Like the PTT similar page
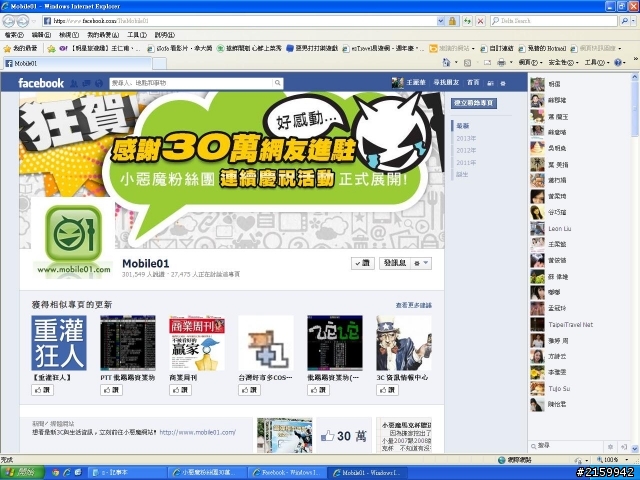The width and height of the screenshot is (640, 480). click(x=111, y=390)
